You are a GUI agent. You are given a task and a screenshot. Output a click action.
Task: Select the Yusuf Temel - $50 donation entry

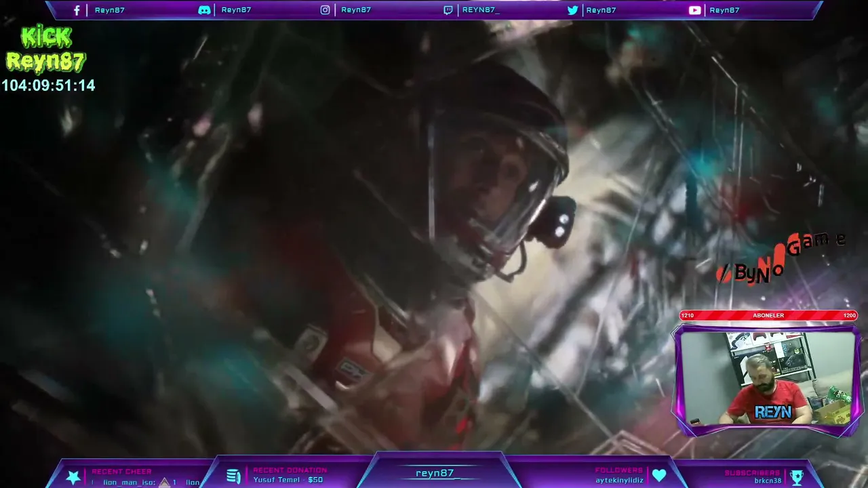[x=288, y=480]
